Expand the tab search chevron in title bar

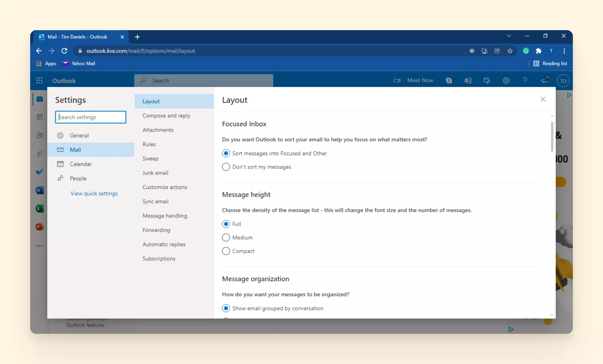pyautogui.click(x=509, y=36)
